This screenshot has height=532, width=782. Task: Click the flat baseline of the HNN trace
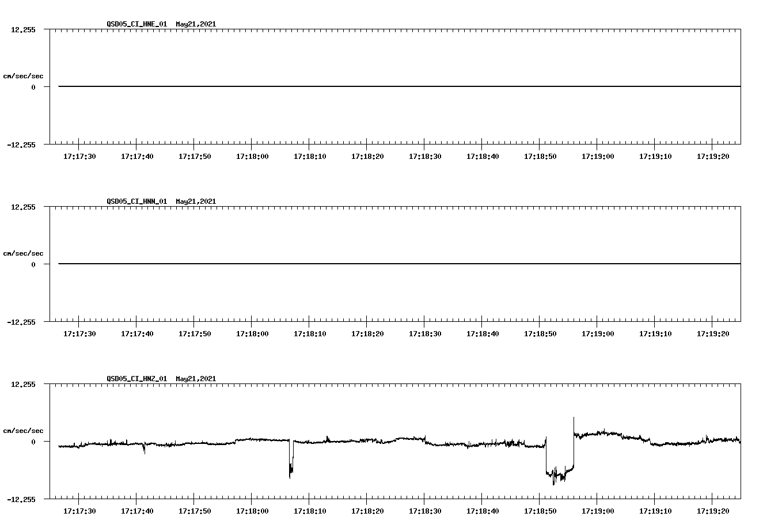click(x=392, y=264)
